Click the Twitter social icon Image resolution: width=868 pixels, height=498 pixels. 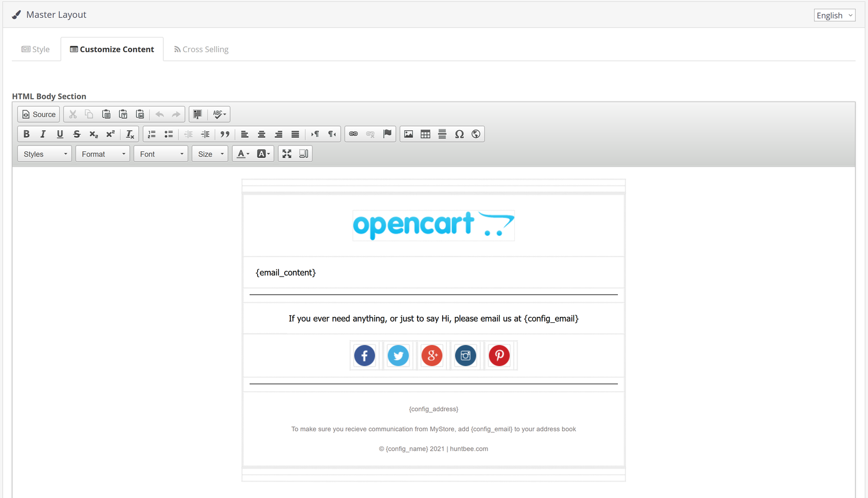pos(398,356)
